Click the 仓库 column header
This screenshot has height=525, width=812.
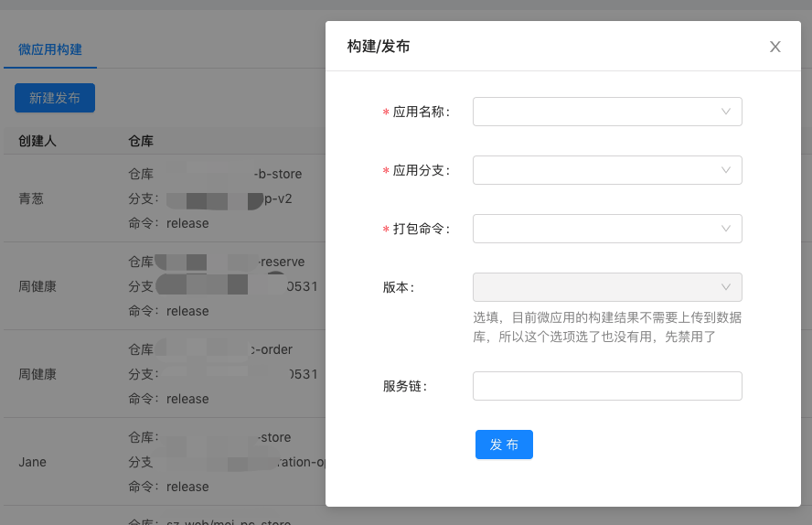[141, 141]
